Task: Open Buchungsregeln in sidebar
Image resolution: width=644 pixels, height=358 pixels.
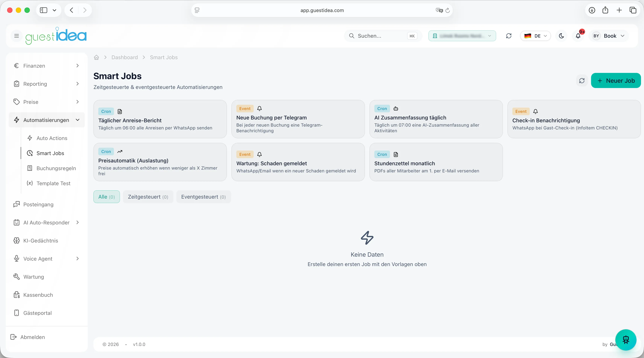Action: coord(56,168)
